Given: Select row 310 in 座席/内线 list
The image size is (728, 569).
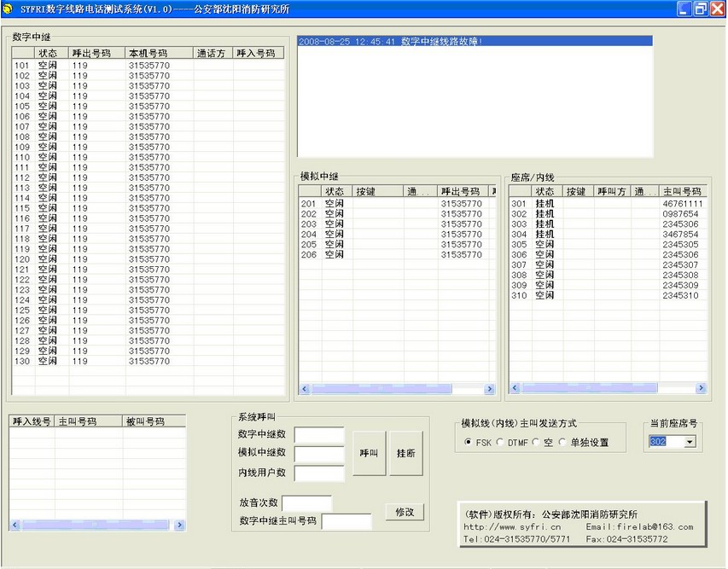Looking at the screenshot, I should [x=608, y=296].
